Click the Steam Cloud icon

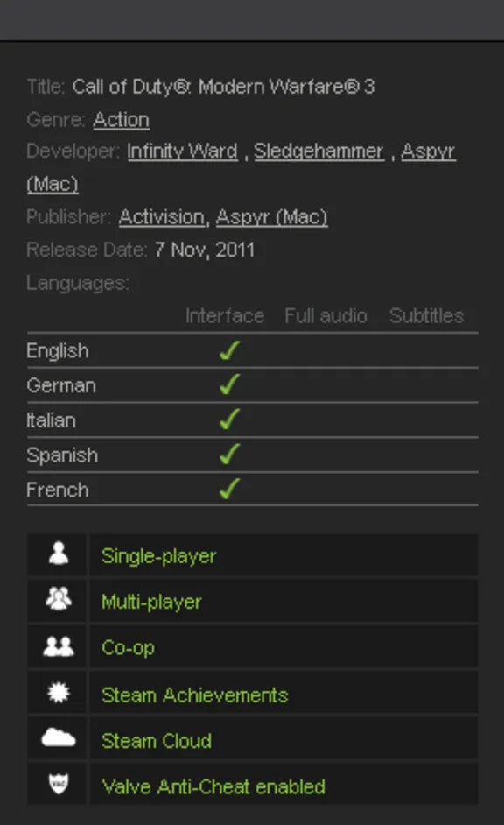coord(57,740)
